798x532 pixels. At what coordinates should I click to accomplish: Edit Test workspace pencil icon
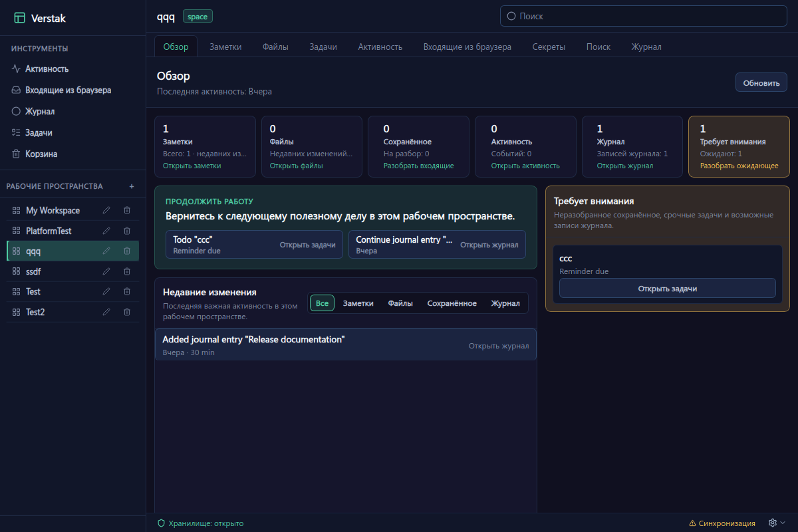click(x=106, y=291)
